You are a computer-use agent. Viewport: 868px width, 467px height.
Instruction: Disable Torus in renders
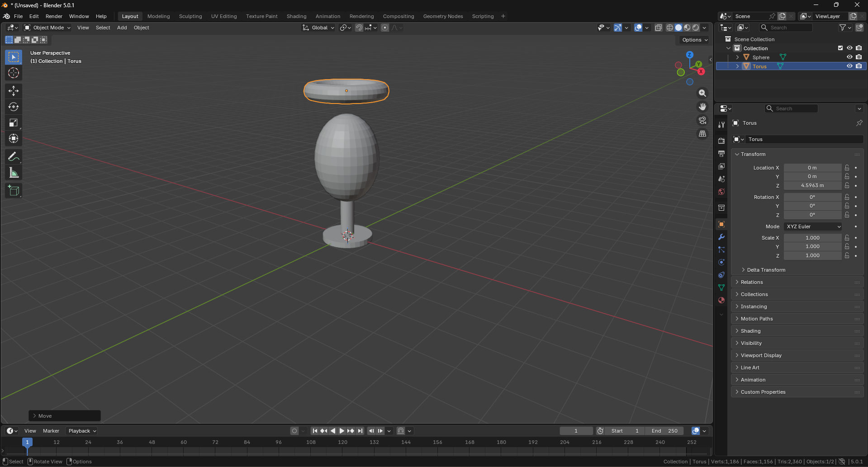(859, 66)
